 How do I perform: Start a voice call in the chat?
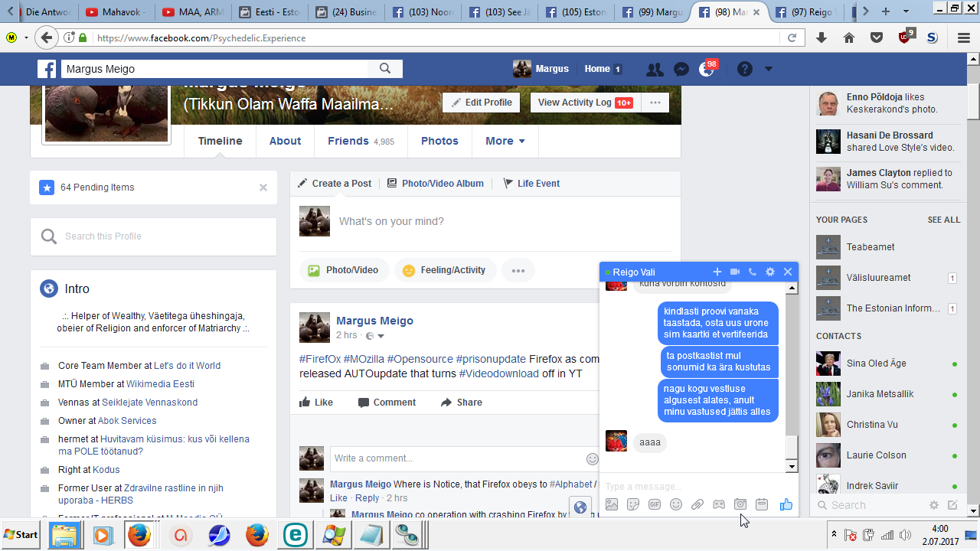(753, 272)
